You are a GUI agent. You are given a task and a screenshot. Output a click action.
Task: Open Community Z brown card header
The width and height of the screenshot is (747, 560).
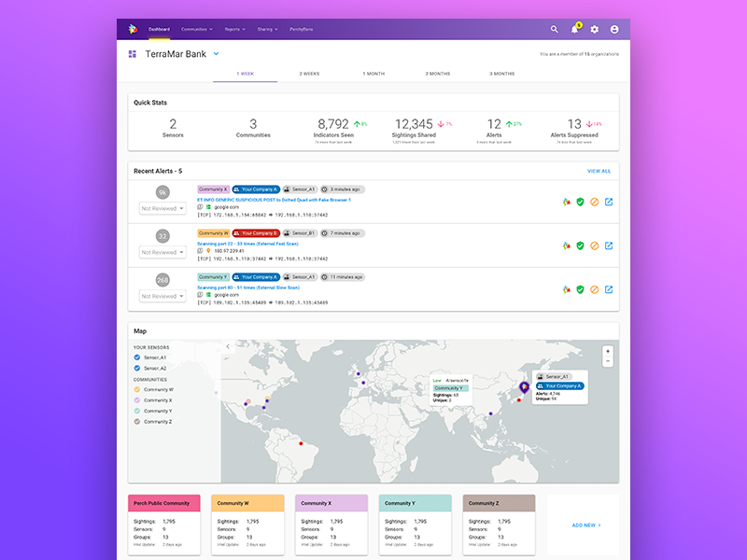[499, 503]
